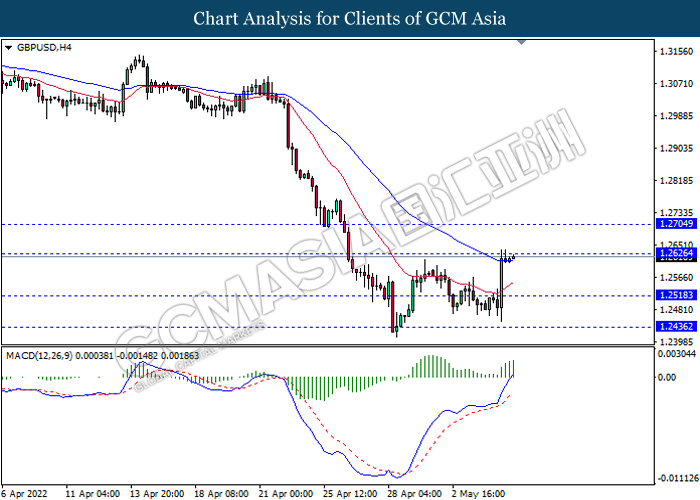This screenshot has height=500, width=700.
Task: Click the 1.28185 price axis value
Action: coord(676,181)
